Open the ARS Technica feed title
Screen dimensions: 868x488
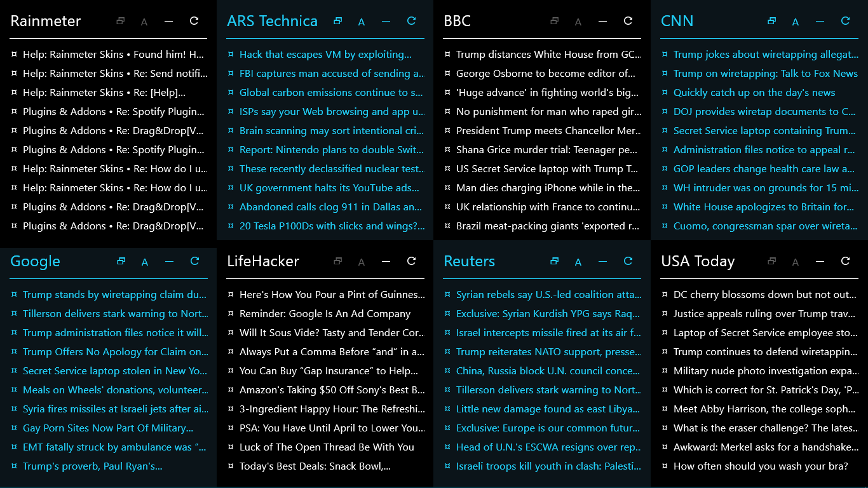click(x=272, y=21)
